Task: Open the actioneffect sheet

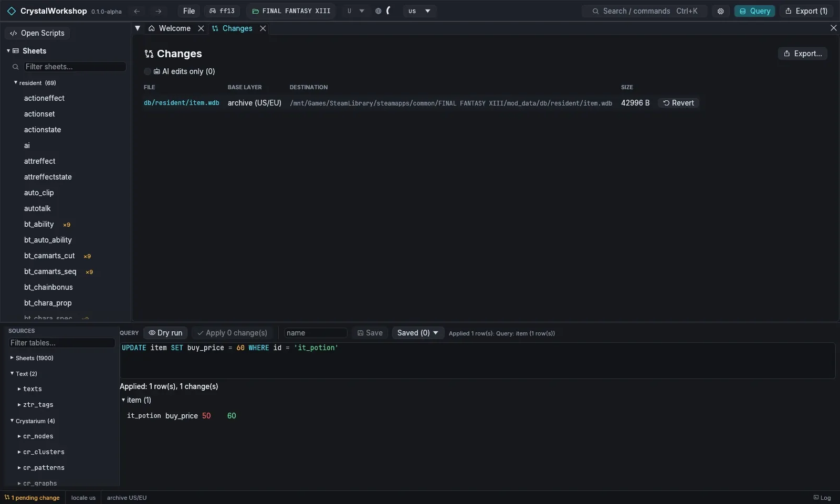Action: (x=44, y=98)
